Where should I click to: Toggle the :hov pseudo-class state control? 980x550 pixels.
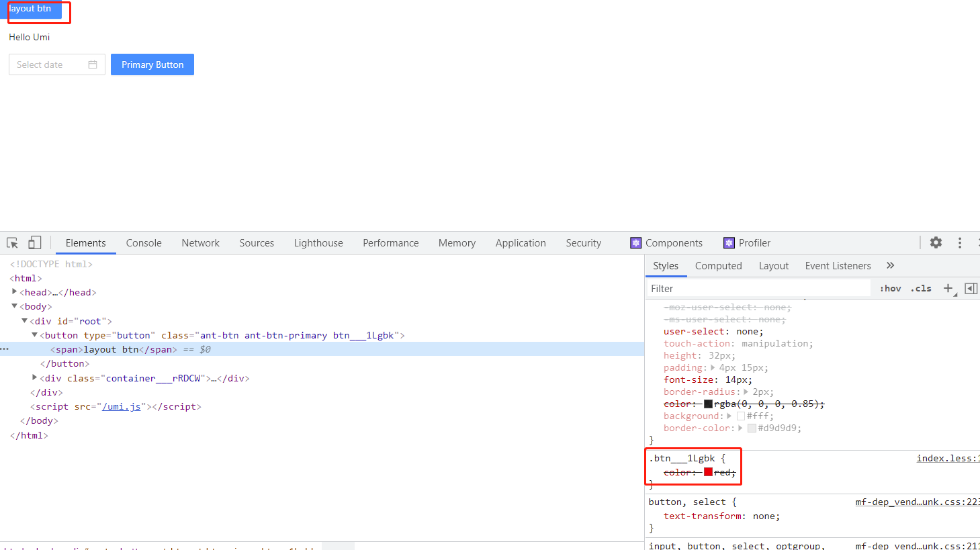[x=889, y=288]
